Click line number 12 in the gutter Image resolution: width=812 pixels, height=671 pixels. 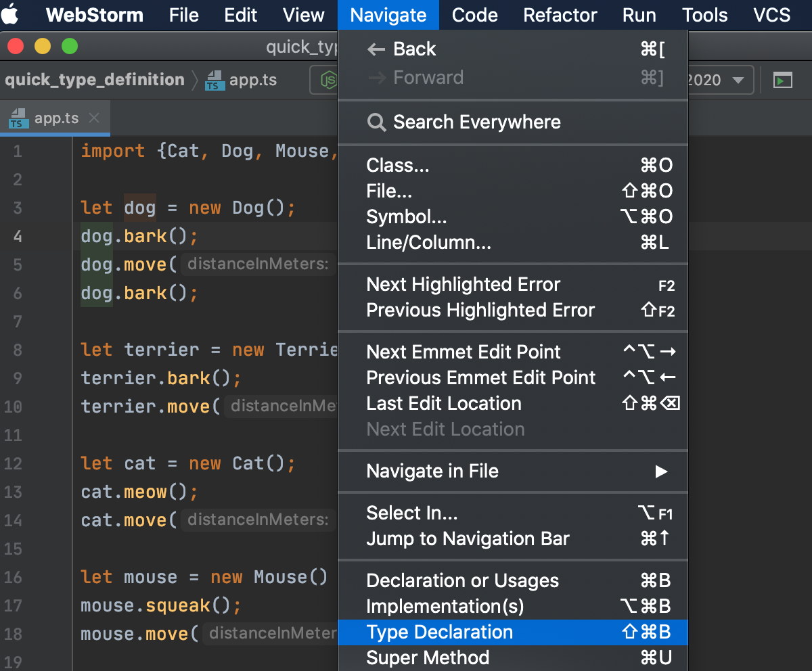pos(14,464)
